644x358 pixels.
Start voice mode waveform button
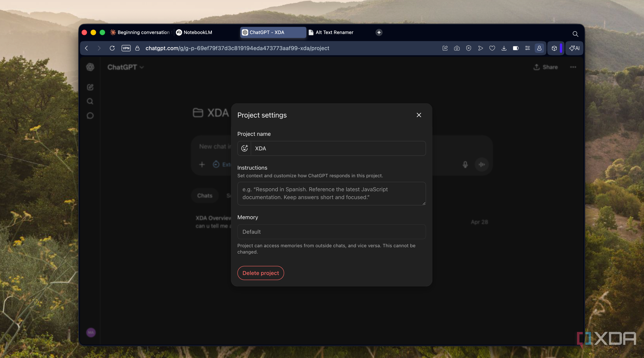(x=481, y=164)
